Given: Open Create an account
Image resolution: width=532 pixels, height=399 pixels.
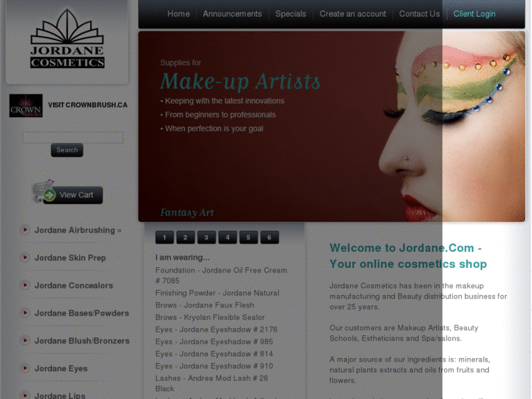Looking at the screenshot, I should click(353, 14).
